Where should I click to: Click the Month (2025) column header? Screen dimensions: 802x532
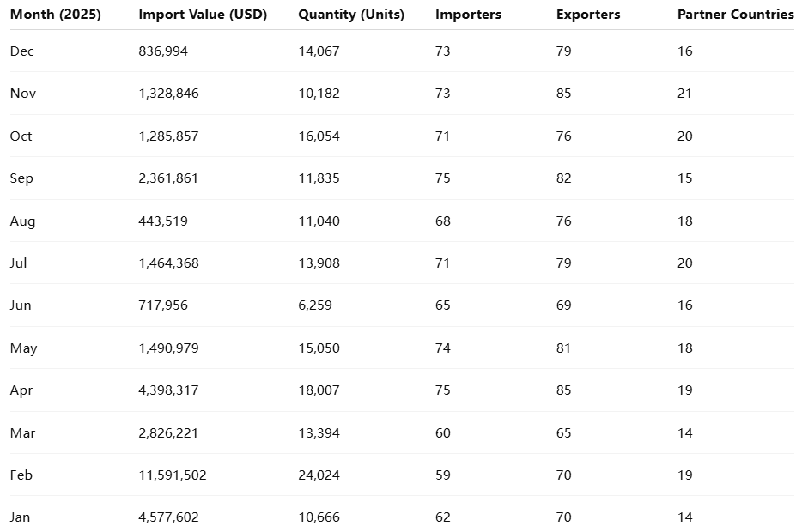(x=55, y=15)
